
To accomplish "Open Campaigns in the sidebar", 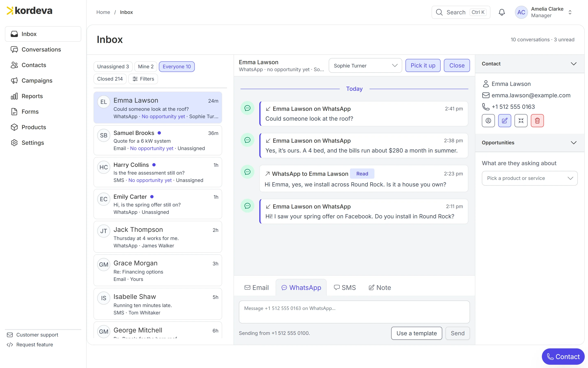I will click(43, 81).
